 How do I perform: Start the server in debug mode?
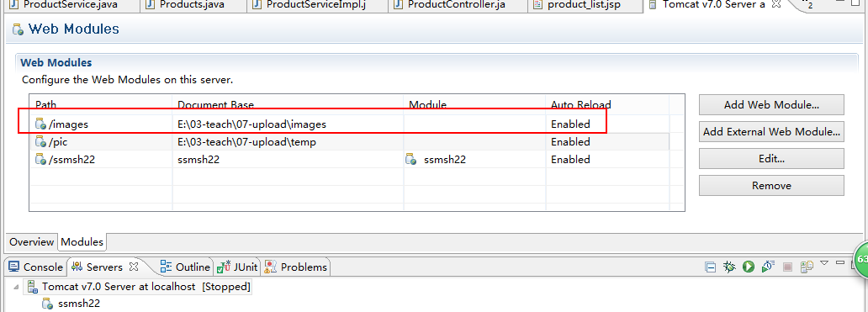(x=729, y=267)
